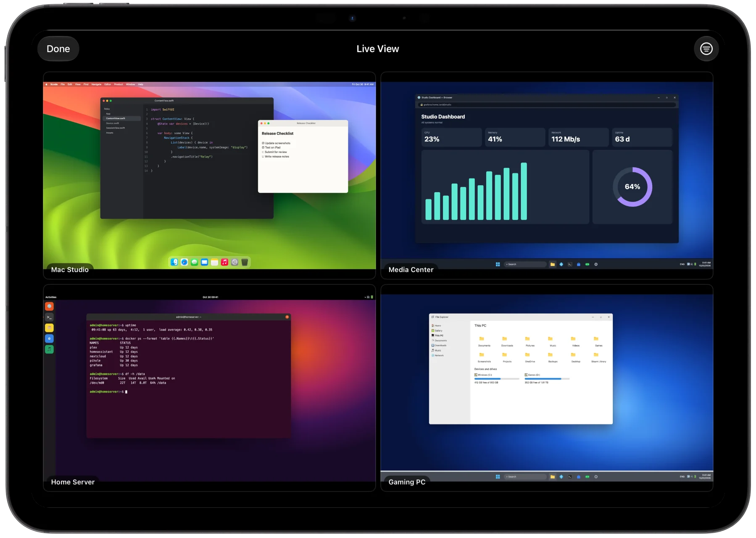This screenshot has width=756, height=538.
Task: Select Assets in the Xcode file navigator
Action: 110,133
